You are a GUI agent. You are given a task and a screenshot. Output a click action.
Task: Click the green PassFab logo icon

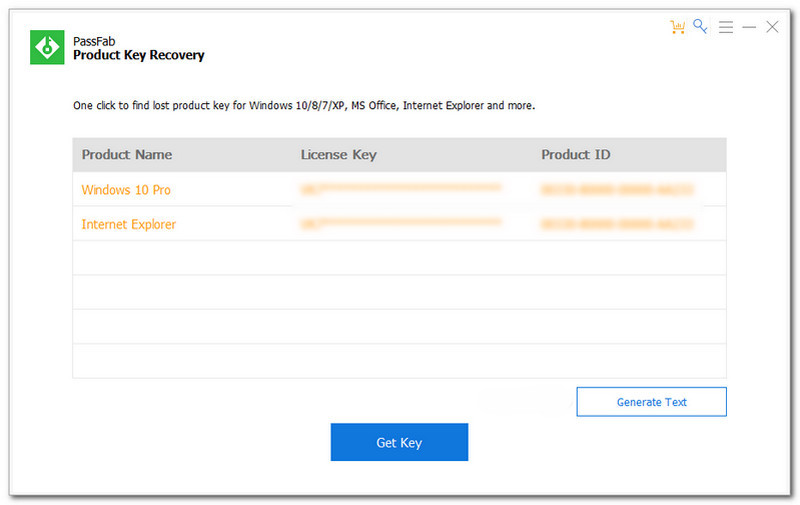click(47, 48)
